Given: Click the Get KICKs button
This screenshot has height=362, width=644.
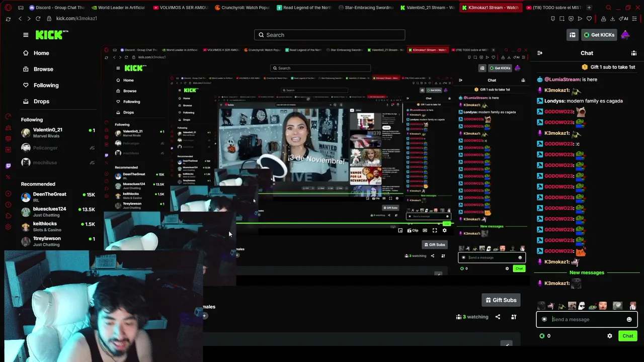Looking at the screenshot, I should tap(599, 35).
